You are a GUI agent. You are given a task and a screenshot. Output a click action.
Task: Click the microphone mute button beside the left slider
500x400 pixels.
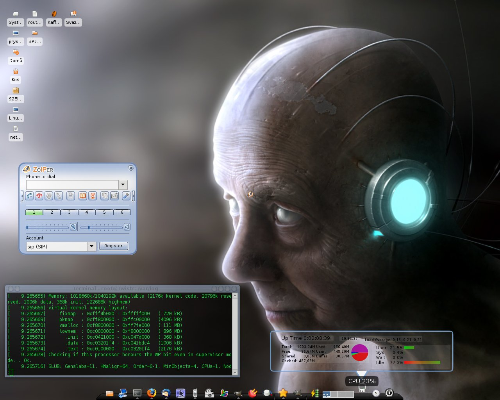coord(73,227)
